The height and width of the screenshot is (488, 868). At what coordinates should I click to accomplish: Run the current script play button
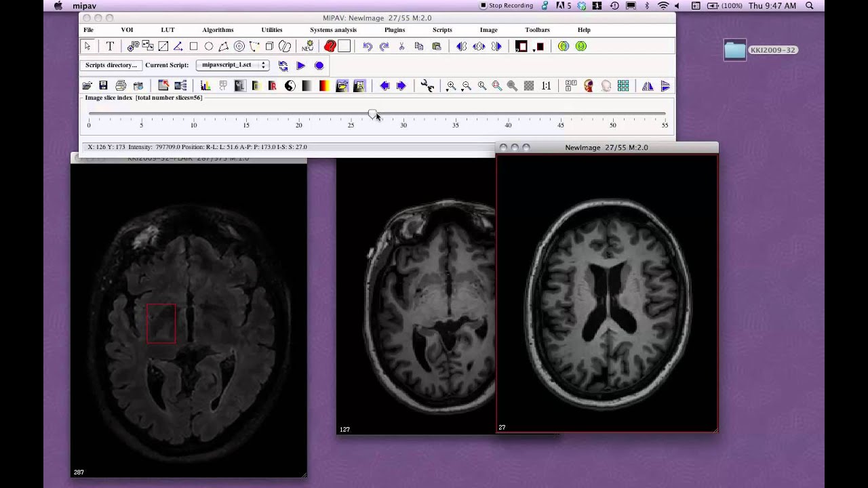coord(300,66)
